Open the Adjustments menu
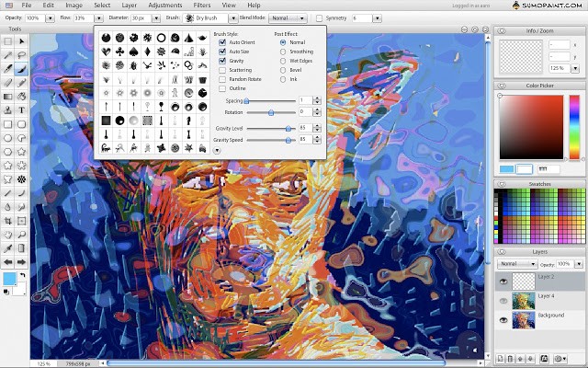 coord(165,6)
